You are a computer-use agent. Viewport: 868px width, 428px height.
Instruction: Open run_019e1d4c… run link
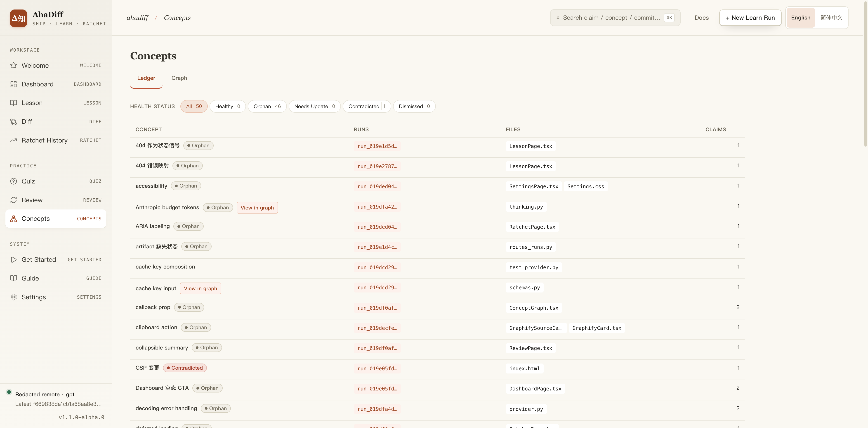tap(377, 247)
